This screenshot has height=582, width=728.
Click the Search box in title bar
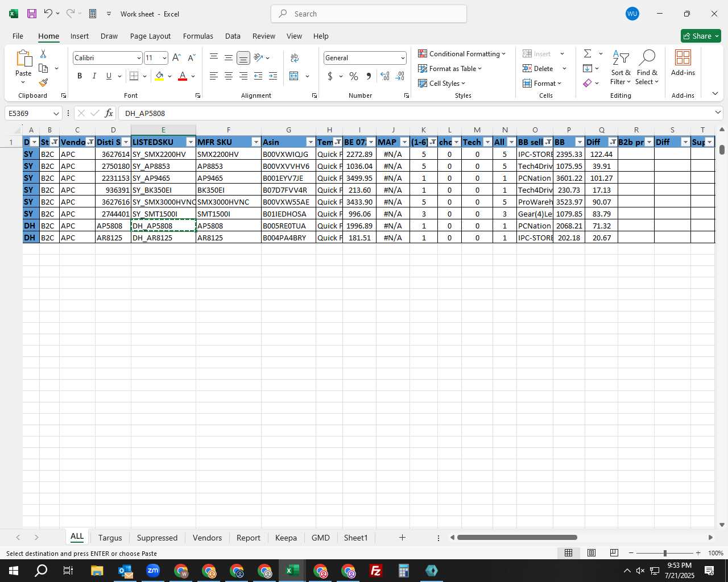[369, 14]
